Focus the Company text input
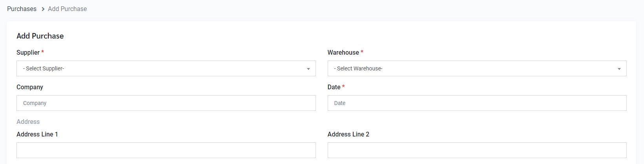Viewport: 644px width, 164px height. [x=166, y=103]
